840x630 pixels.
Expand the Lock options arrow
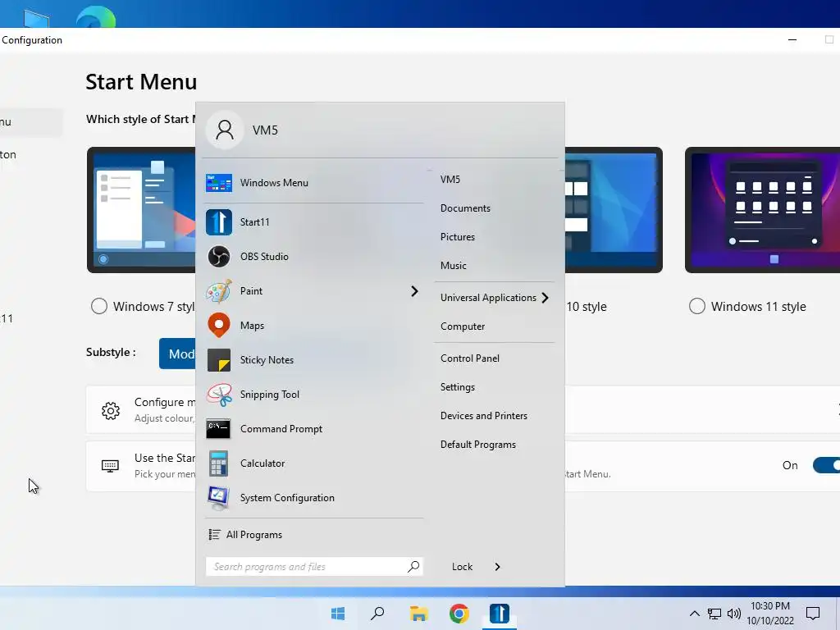[x=497, y=567]
